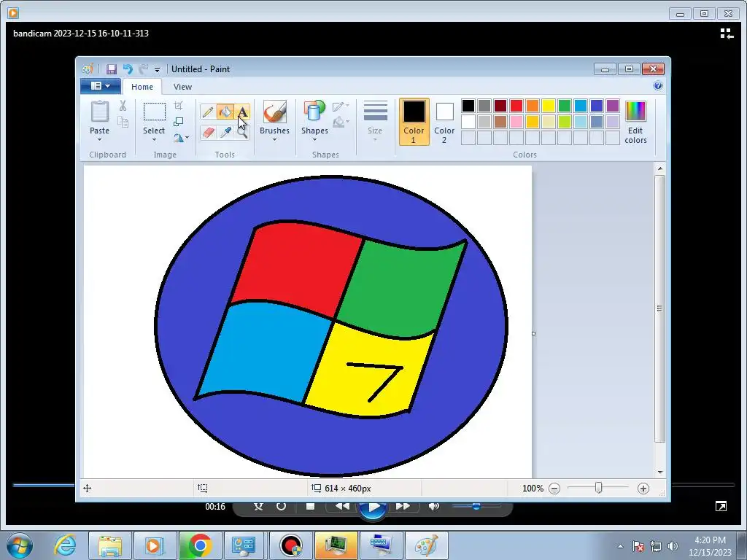Click the Paint Help question mark icon
Screen dimensions: 747x560
[658, 86]
